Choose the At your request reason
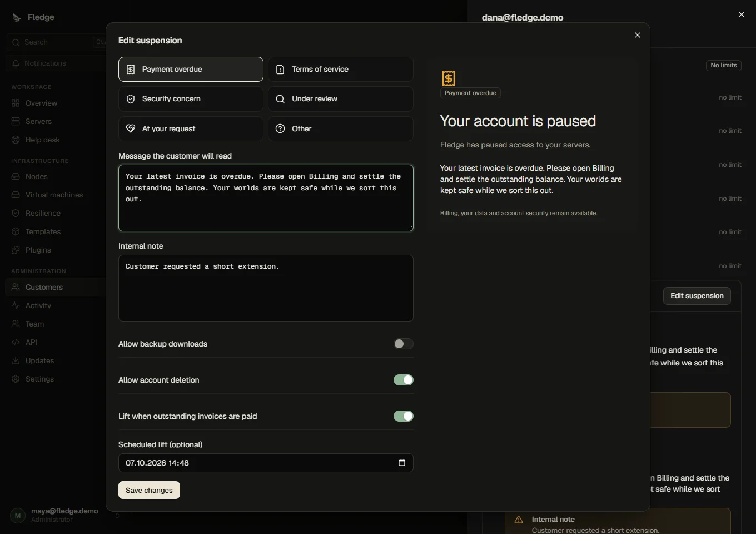The width and height of the screenshot is (756, 534). click(191, 128)
